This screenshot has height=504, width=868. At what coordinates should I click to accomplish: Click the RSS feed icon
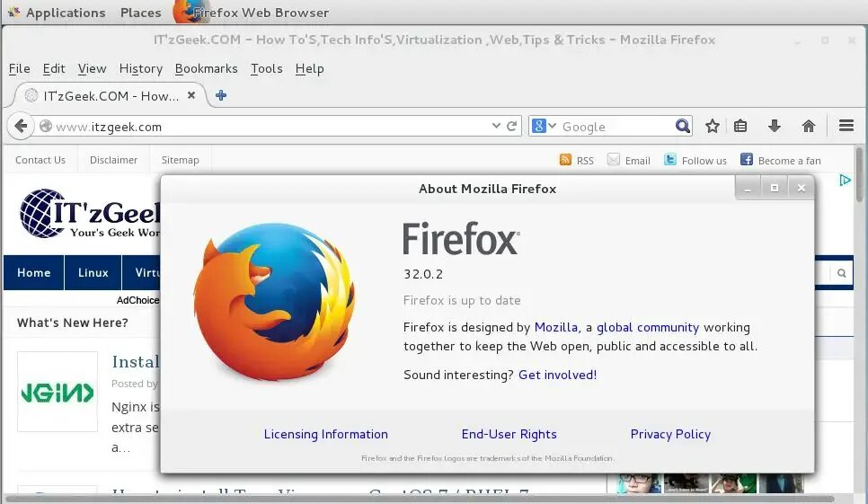(x=565, y=160)
